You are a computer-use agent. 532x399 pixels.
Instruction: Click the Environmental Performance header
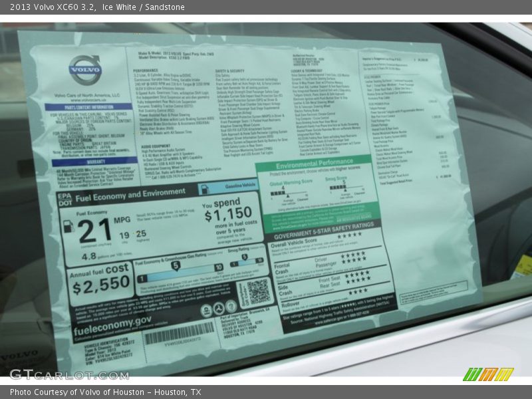(x=315, y=162)
